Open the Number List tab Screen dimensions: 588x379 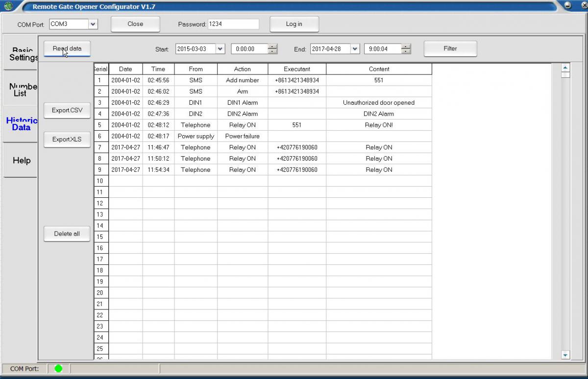(21, 89)
